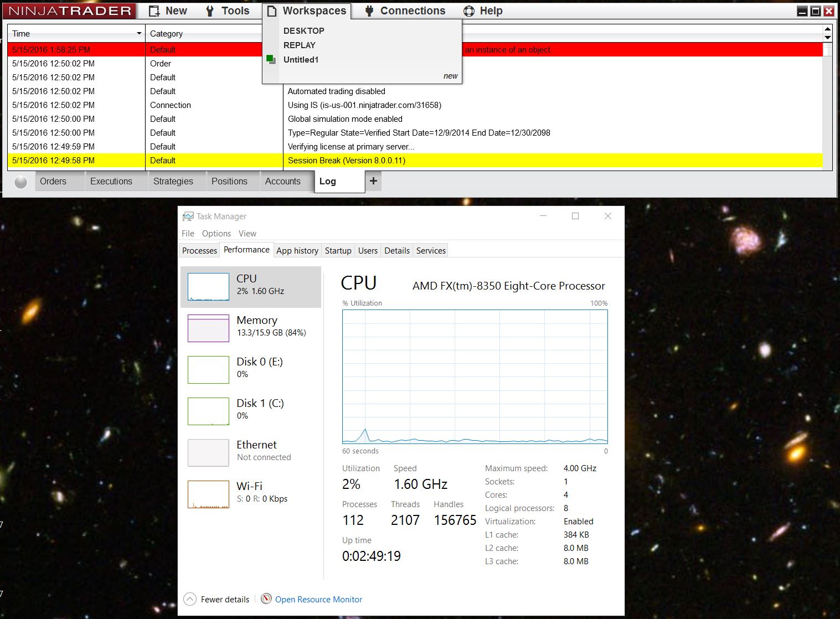Viewport: 840px width, 619px height.
Task: Select the REPLAY workspace
Action: pyautogui.click(x=300, y=45)
